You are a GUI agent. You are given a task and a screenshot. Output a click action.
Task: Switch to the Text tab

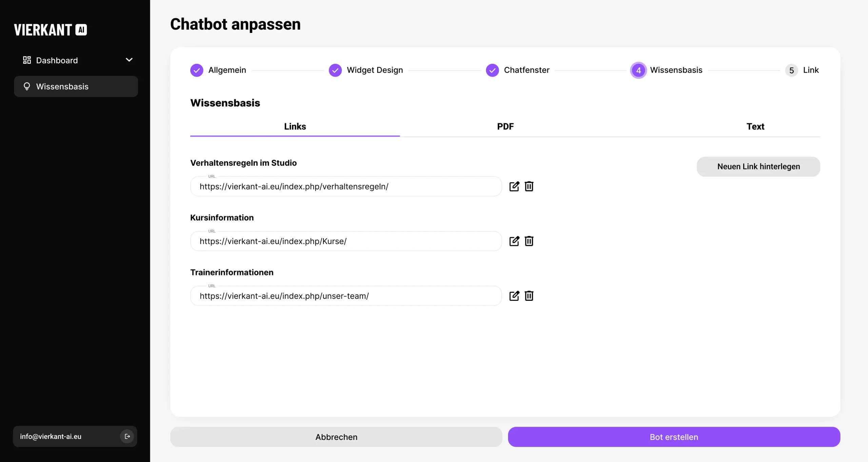click(x=756, y=126)
